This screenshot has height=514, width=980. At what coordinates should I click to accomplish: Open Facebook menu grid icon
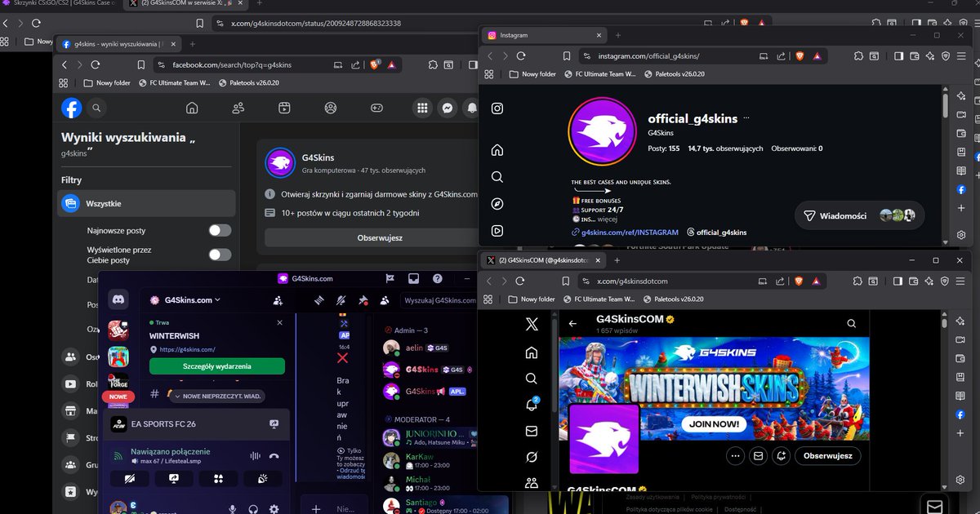(422, 108)
